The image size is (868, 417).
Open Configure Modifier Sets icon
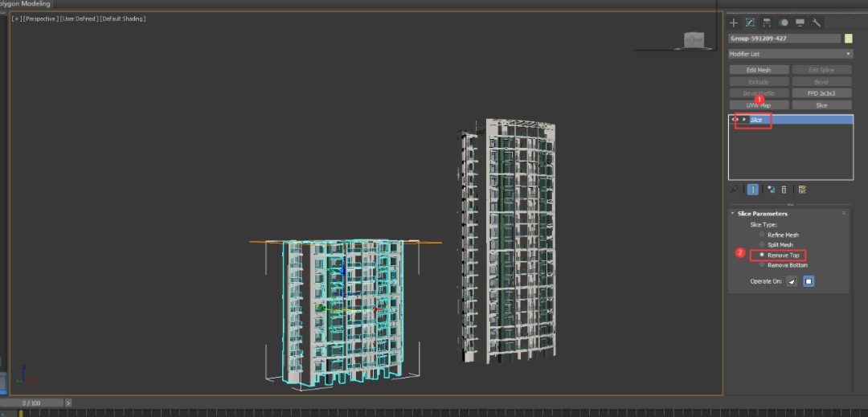coord(803,190)
